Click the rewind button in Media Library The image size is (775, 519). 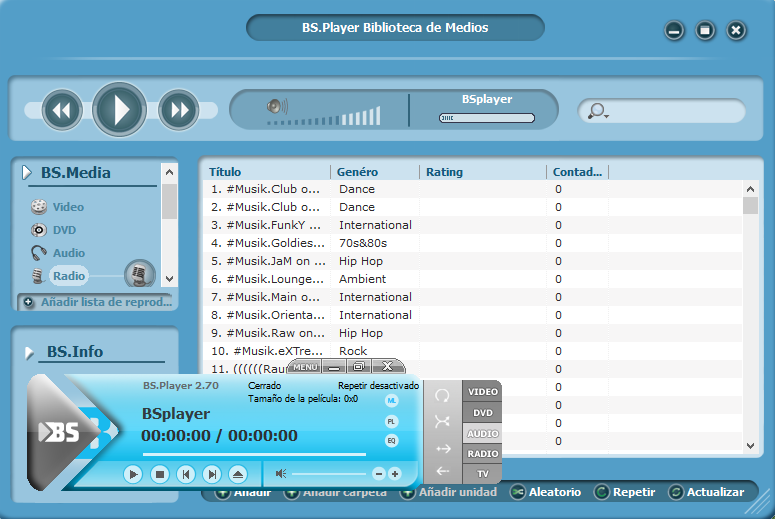[62, 110]
